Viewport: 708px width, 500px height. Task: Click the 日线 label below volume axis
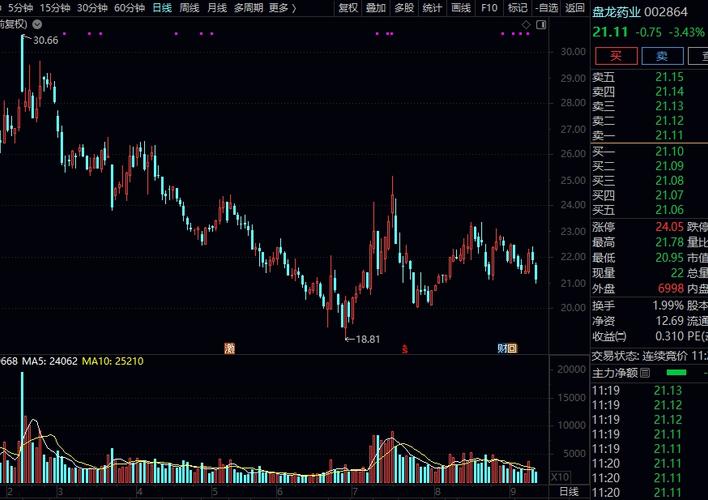click(x=568, y=491)
